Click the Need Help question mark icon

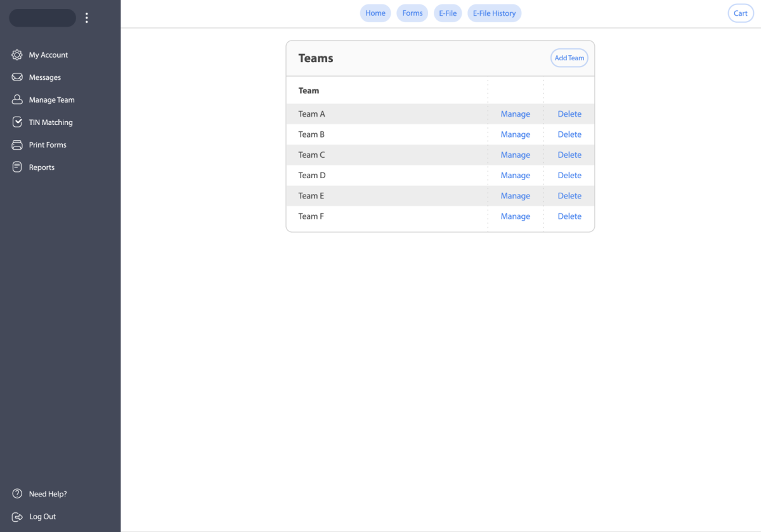tap(17, 493)
